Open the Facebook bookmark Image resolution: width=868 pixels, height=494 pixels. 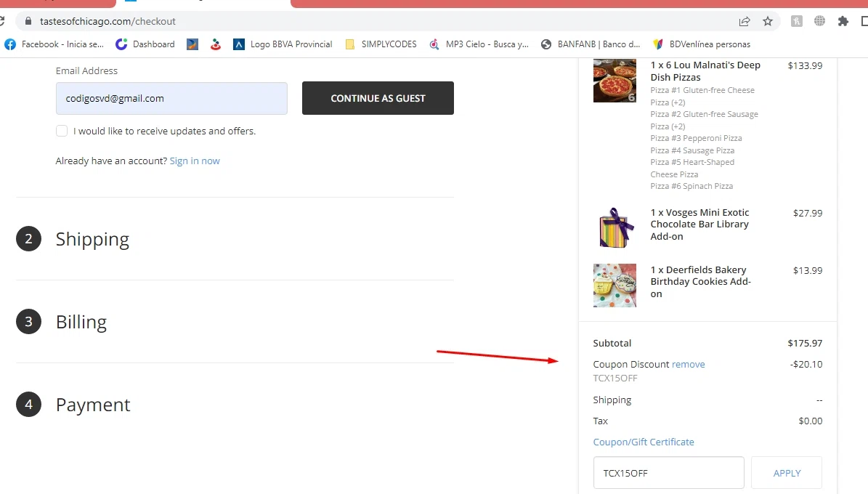click(54, 44)
